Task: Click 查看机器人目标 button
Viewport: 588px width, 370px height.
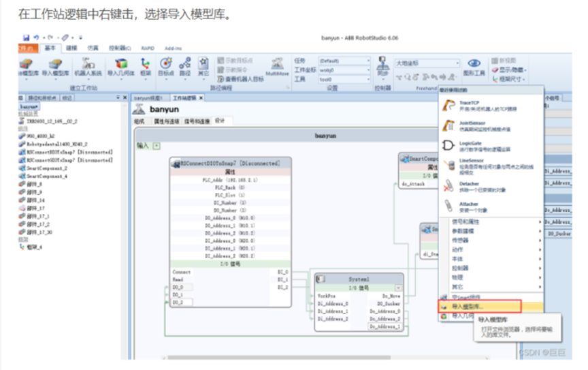Action: tap(240, 79)
